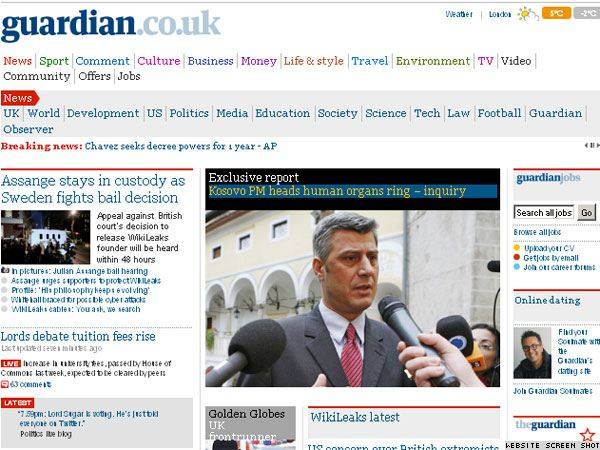This screenshot has width=600, height=450.
Task: Open the Sport section
Action: pos(54,61)
